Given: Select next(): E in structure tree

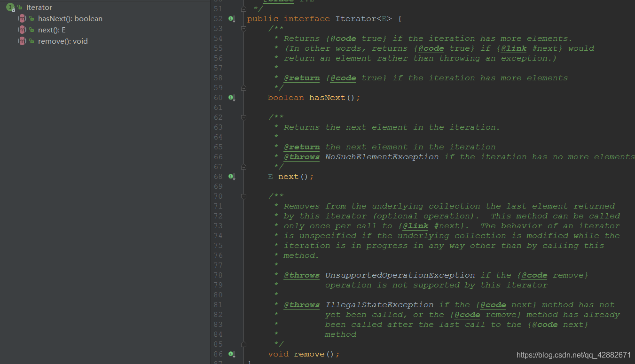Looking at the screenshot, I should tap(52, 30).
